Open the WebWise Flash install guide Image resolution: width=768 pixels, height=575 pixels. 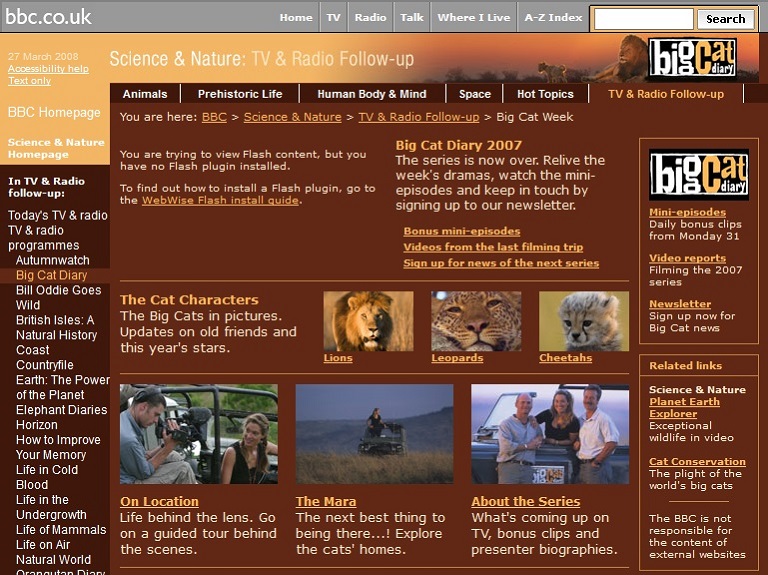(x=220, y=200)
